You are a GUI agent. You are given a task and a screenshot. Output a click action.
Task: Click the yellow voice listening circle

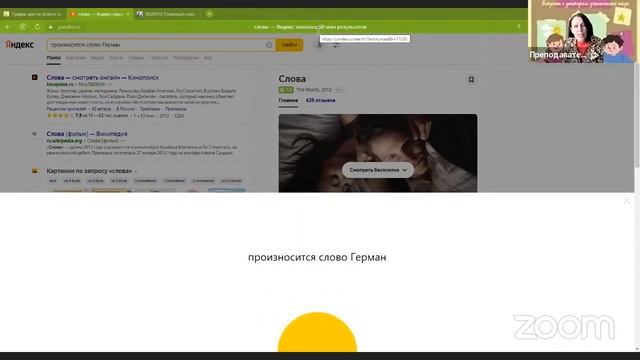click(317, 332)
